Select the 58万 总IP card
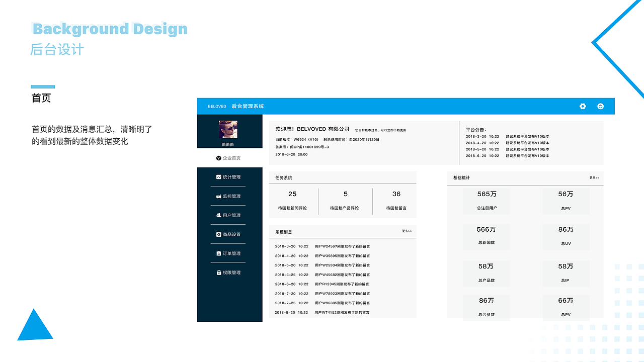This screenshot has height=362, width=644. coord(566,274)
